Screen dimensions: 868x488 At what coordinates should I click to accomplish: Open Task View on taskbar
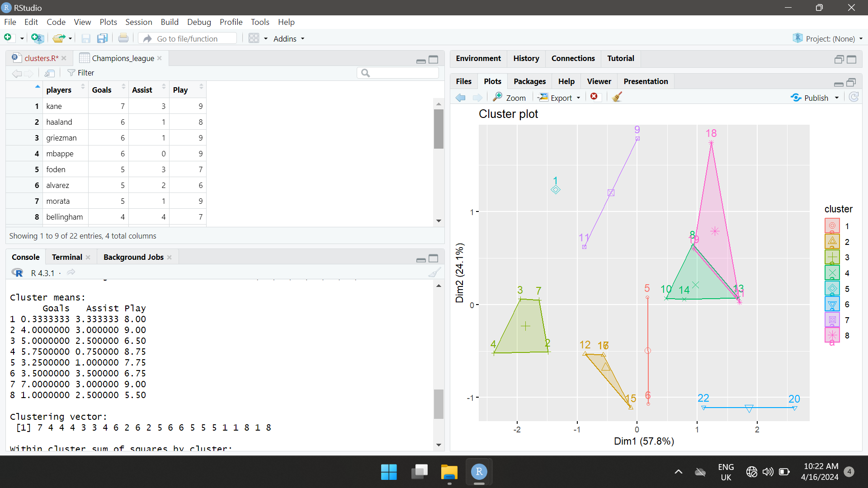[x=420, y=472]
